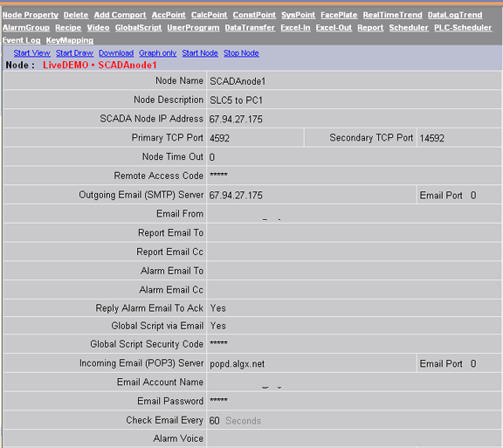Open the Node Property link
The width and height of the screenshot is (503, 448).
(31, 15)
